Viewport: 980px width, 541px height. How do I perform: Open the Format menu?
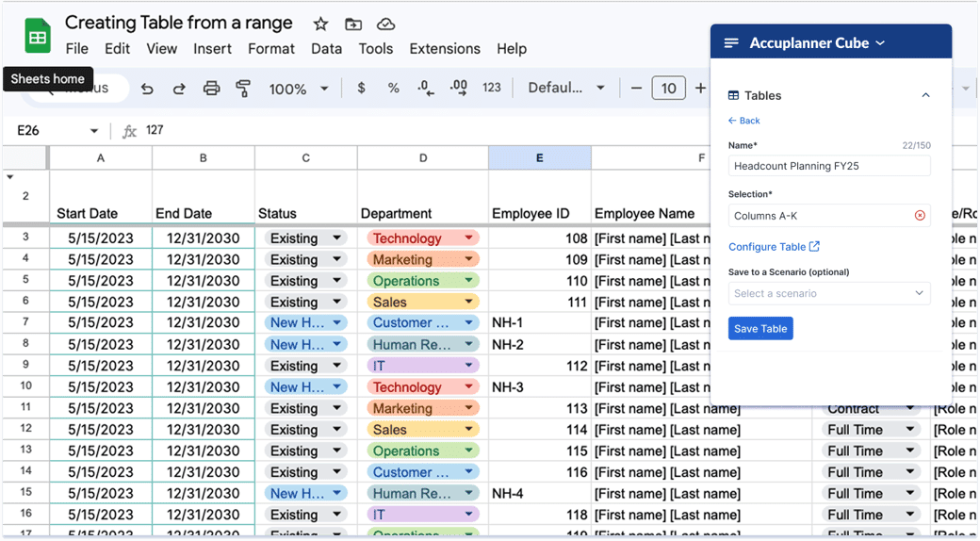[x=271, y=49]
